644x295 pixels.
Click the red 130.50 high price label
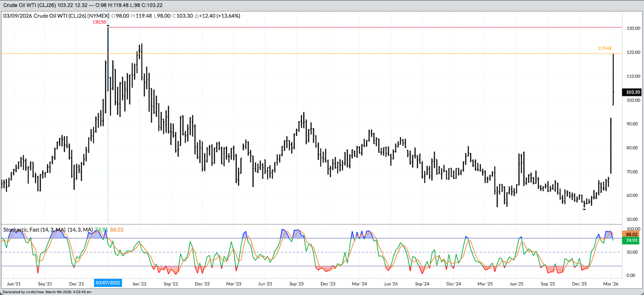point(99,22)
